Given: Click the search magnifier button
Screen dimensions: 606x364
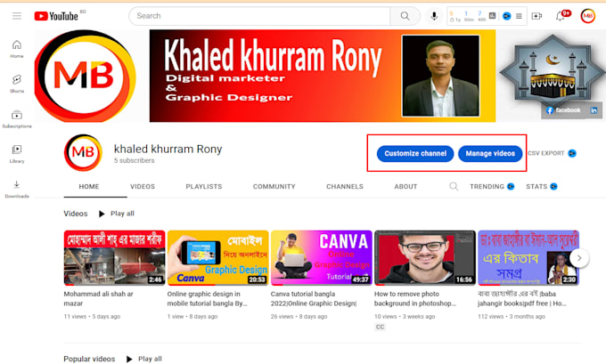Looking at the screenshot, I should tap(405, 16).
